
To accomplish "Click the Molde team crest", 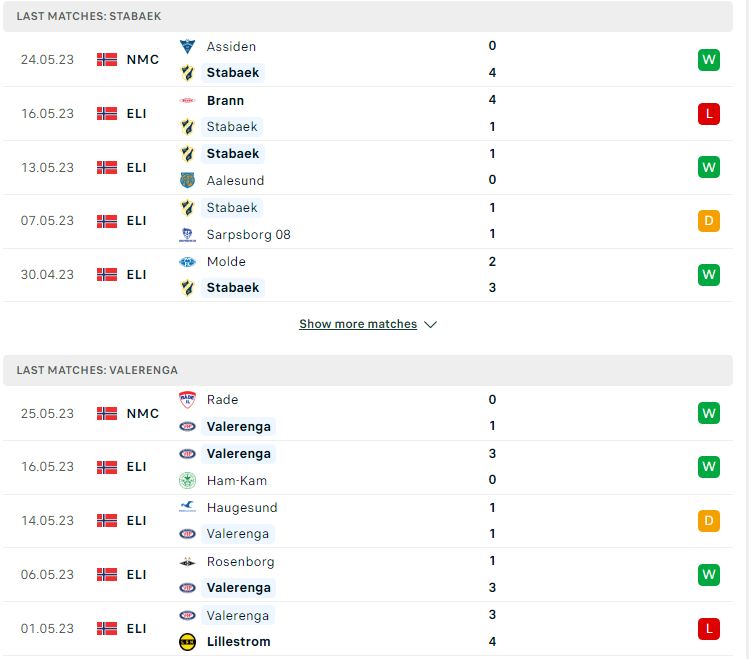I will tap(187, 262).
